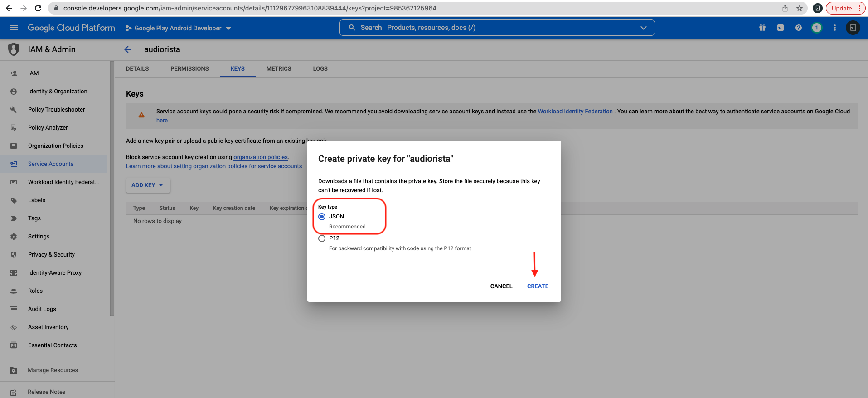Open the organization policies link
The height and width of the screenshot is (398, 868).
(261, 157)
